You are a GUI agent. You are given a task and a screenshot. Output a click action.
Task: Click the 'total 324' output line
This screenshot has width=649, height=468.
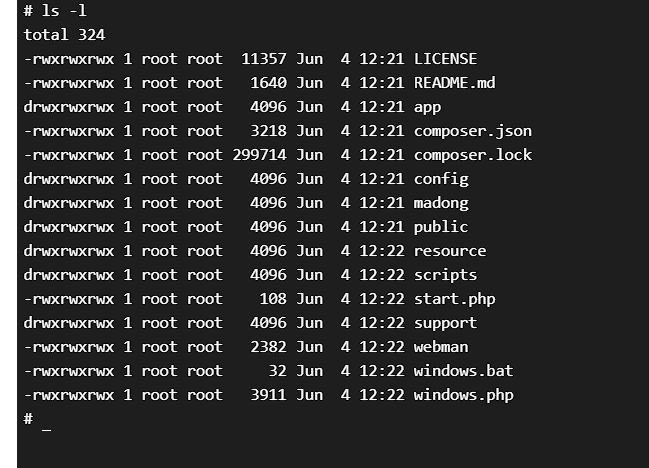point(65,35)
